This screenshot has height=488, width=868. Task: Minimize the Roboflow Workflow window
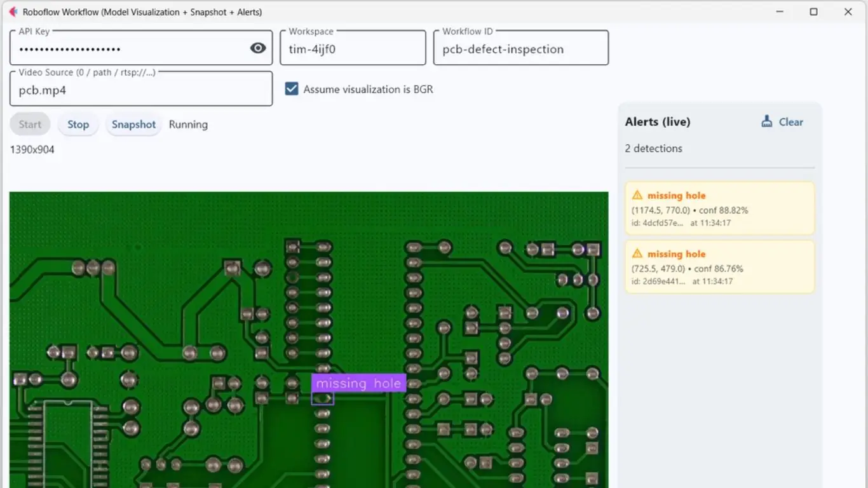click(x=779, y=12)
